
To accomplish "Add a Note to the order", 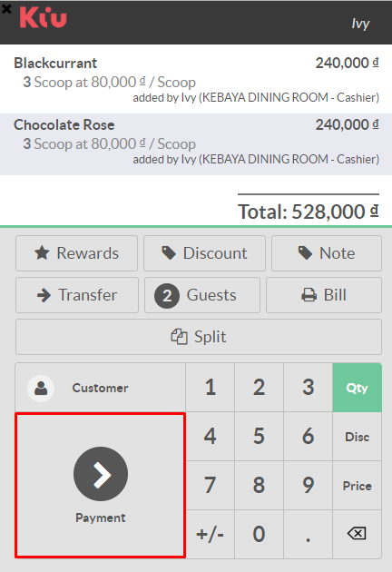I will [327, 253].
